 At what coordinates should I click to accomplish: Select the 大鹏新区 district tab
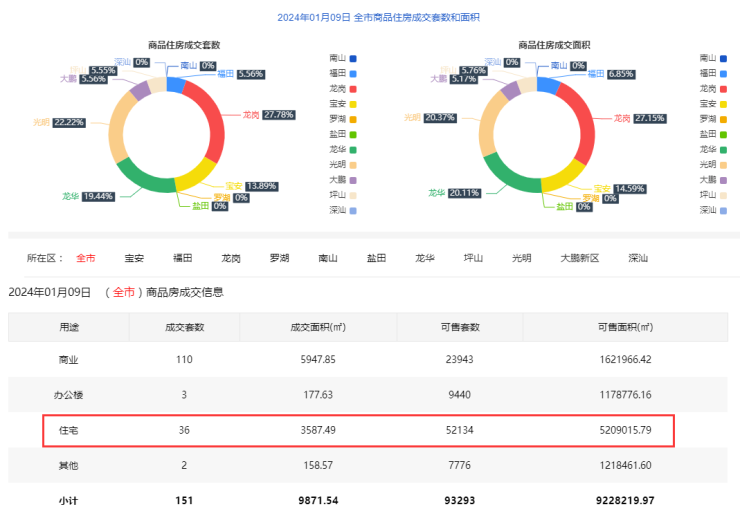click(x=579, y=258)
